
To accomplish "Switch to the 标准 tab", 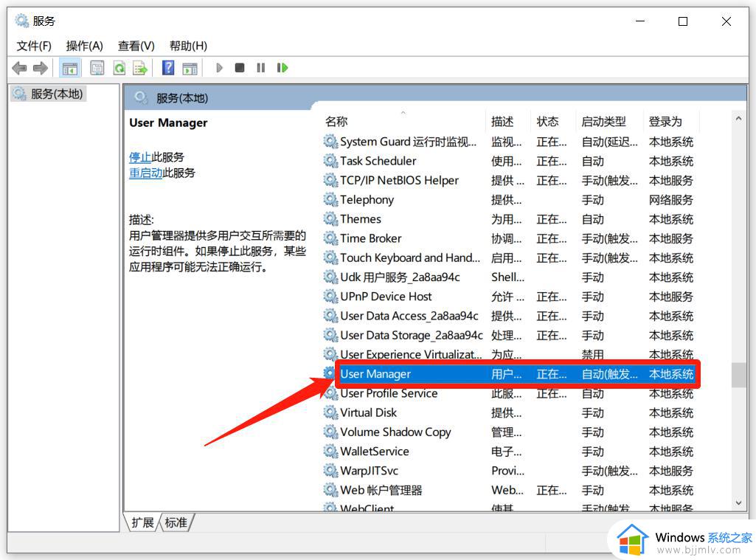I will [x=176, y=522].
